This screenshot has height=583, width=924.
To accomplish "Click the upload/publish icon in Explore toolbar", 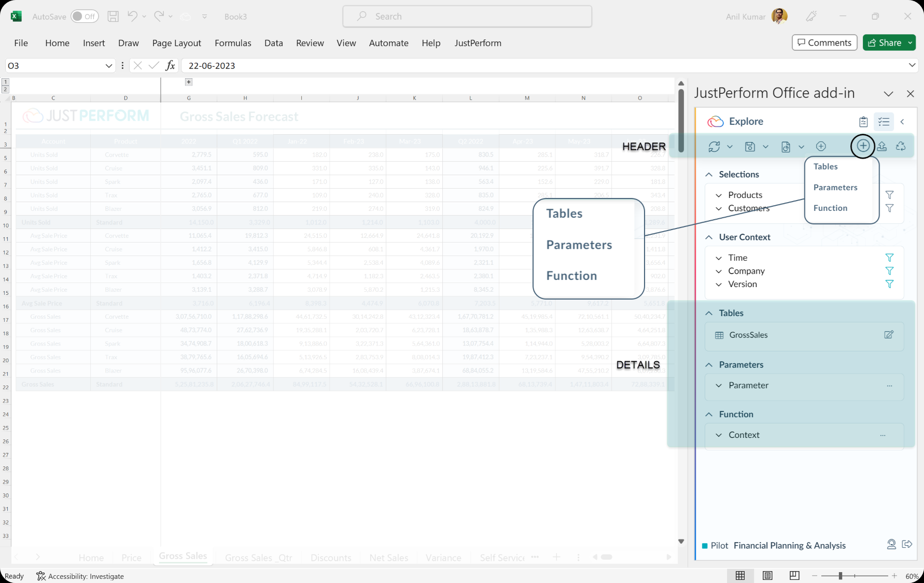I will pyautogui.click(x=882, y=147).
